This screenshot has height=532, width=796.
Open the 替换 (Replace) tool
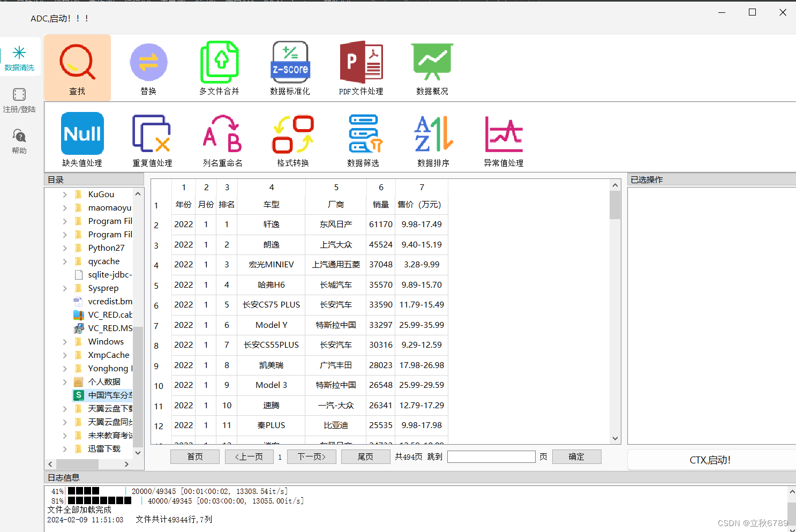click(148, 67)
